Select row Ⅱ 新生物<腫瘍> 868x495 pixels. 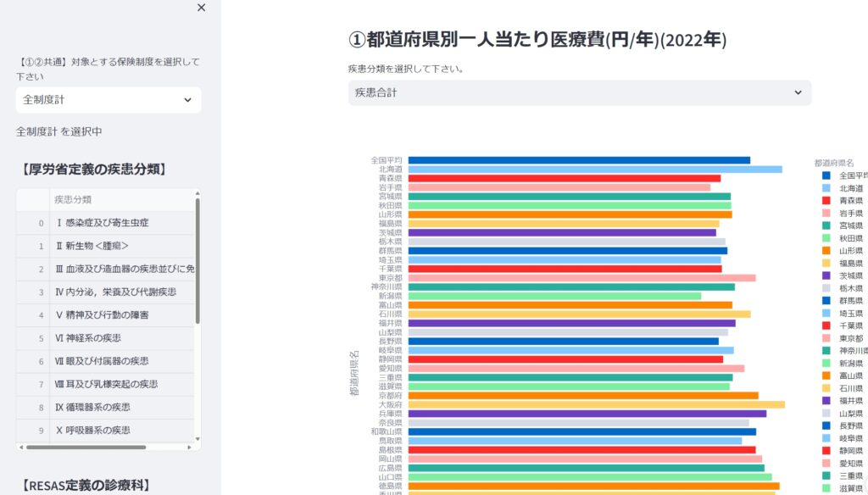pos(105,246)
